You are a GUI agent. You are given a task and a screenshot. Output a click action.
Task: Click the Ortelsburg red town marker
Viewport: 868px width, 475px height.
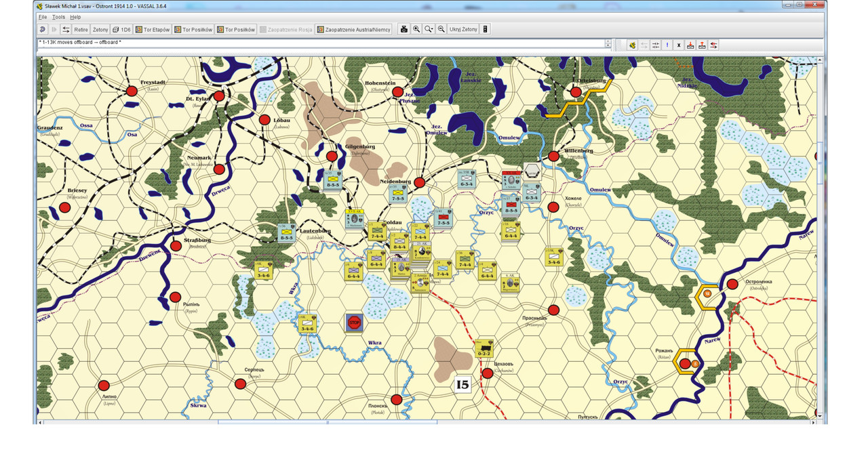(x=576, y=92)
